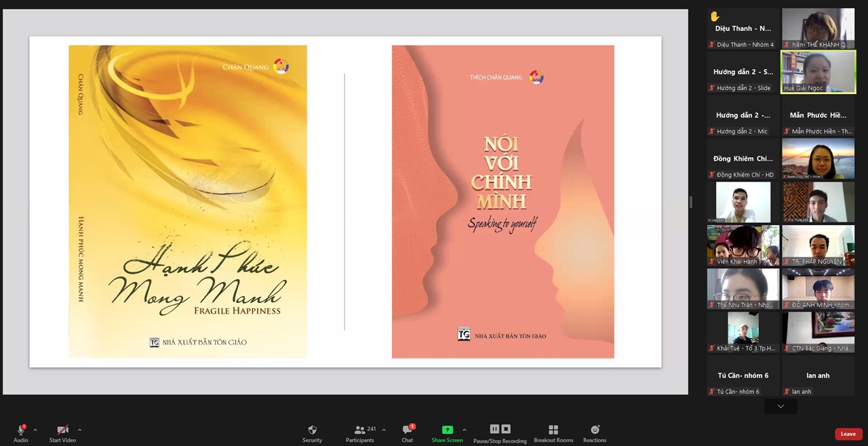Select the TRÍ PHÁP NGUYÊN video tile
The image size is (868, 446).
(818, 245)
